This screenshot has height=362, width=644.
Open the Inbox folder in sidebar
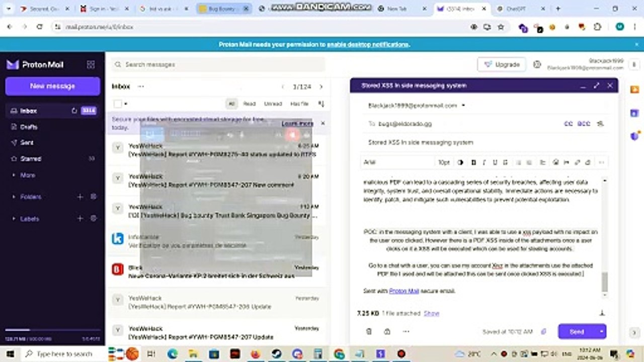29,111
